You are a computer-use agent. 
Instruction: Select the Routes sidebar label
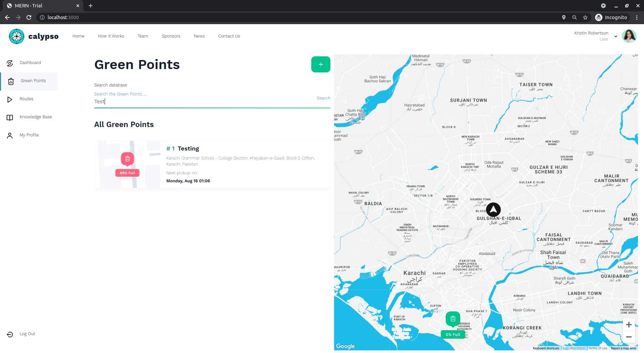coord(26,99)
